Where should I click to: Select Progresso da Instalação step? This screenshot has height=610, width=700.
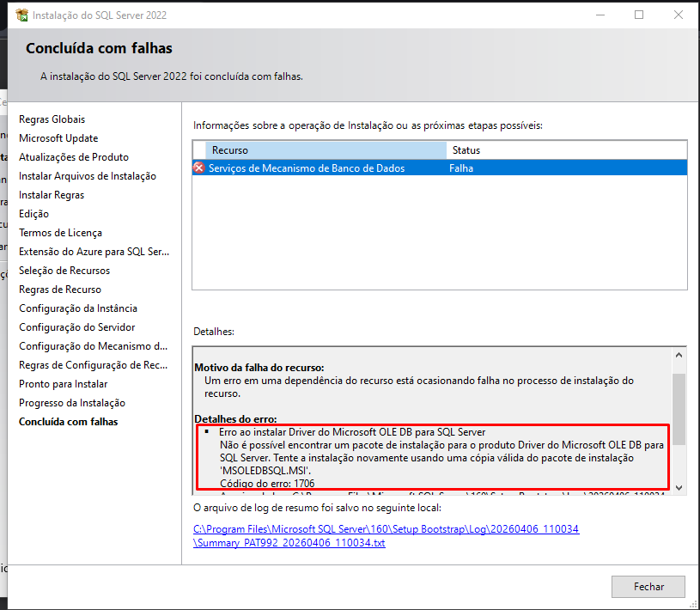(72, 403)
